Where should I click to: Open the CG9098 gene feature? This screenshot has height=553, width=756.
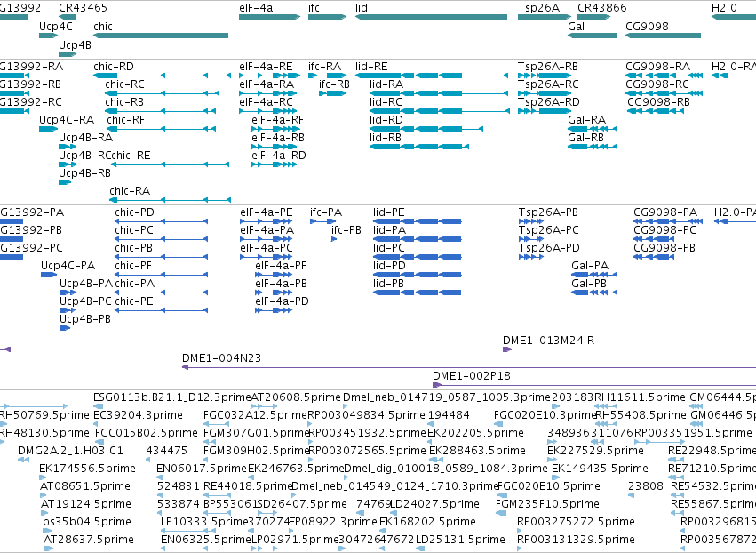[x=663, y=36]
